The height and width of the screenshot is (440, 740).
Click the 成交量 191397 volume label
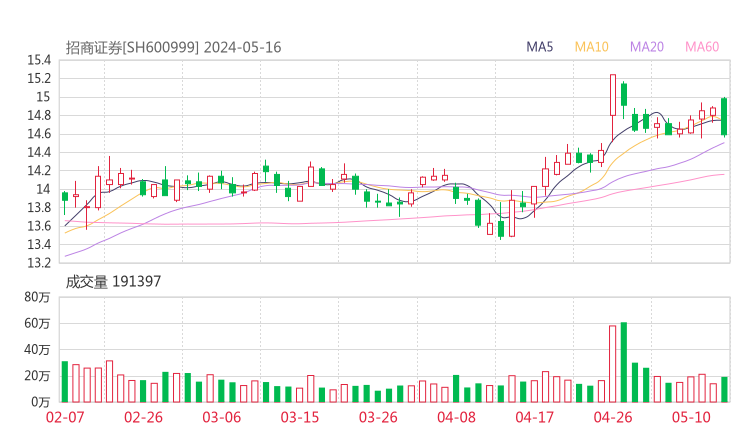click(113, 282)
